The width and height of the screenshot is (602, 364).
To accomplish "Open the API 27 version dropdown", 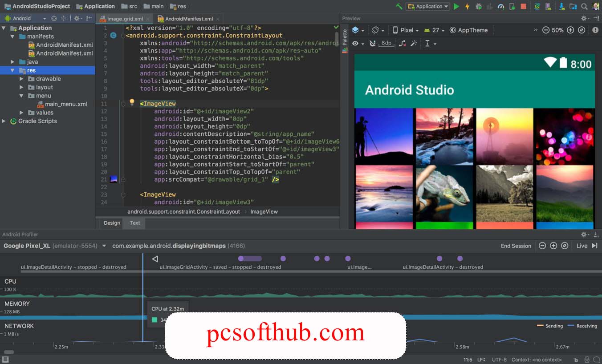I will tap(435, 30).
